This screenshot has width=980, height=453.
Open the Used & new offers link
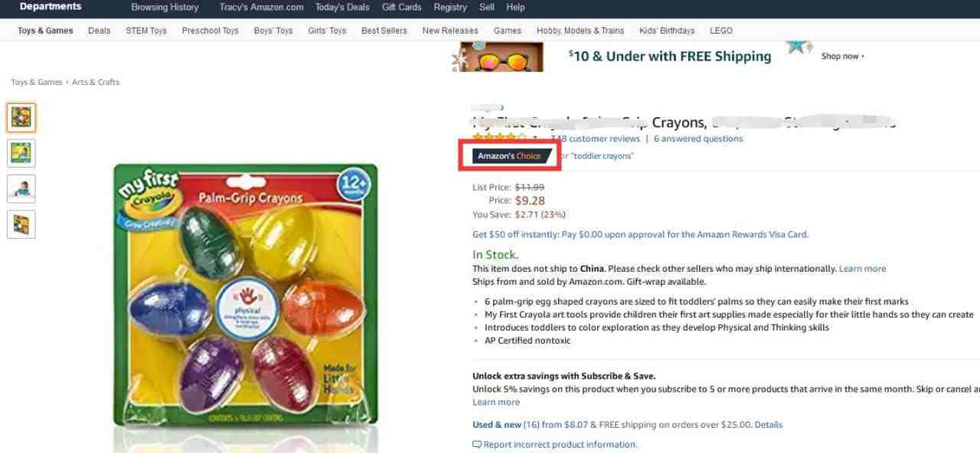(506, 425)
